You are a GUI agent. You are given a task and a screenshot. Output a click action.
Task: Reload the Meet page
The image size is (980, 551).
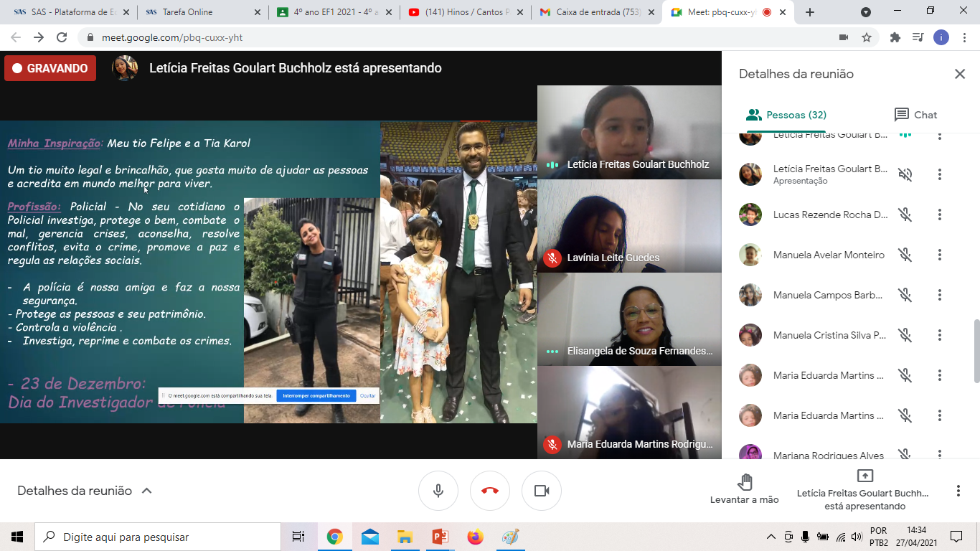pos(62,37)
